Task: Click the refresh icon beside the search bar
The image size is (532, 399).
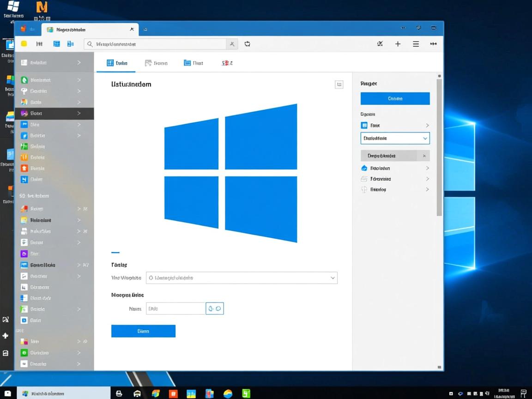Action: coord(247,44)
